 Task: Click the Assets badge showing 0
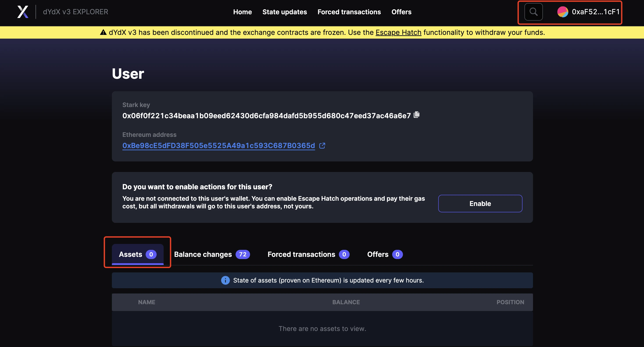[x=151, y=254]
